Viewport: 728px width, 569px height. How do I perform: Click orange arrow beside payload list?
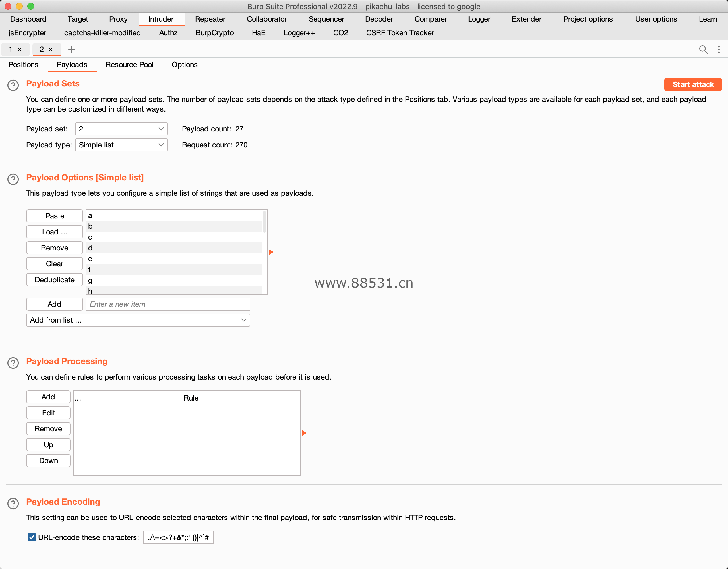(x=271, y=252)
